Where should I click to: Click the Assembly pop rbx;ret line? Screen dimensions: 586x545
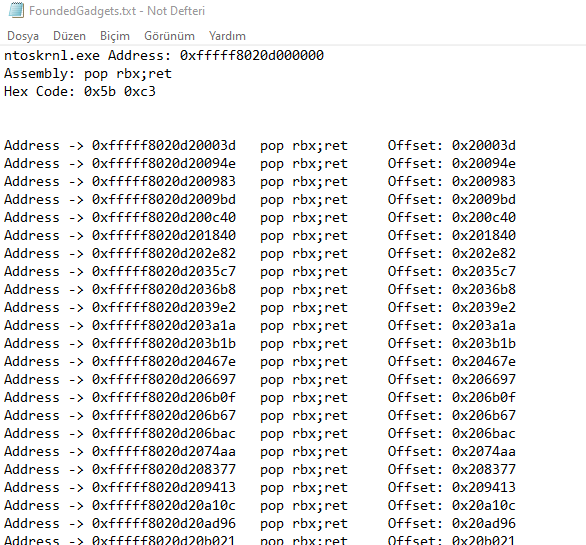(88, 74)
